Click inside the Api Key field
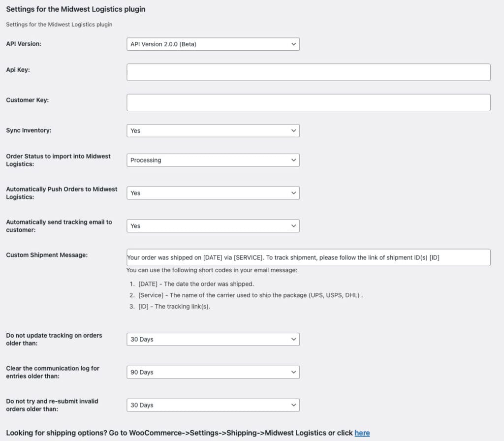The width and height of the screenshot is (504, 441). (308, 72)
